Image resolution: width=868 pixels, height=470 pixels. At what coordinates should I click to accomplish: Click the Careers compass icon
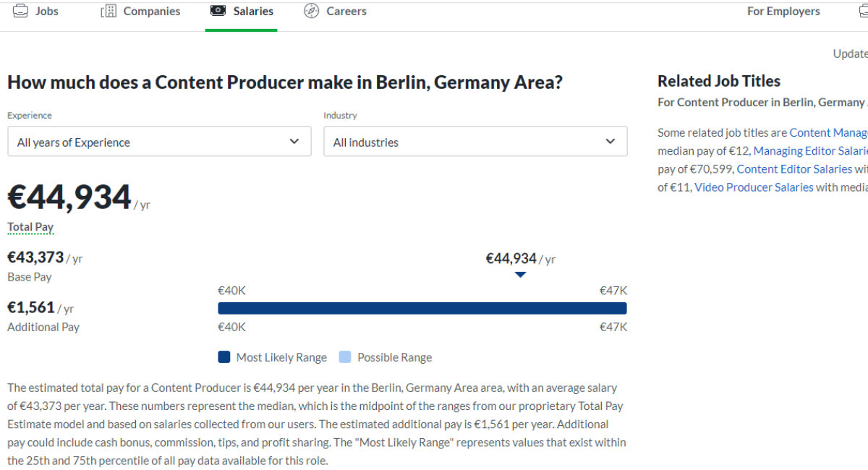click(x=312, y=11)
